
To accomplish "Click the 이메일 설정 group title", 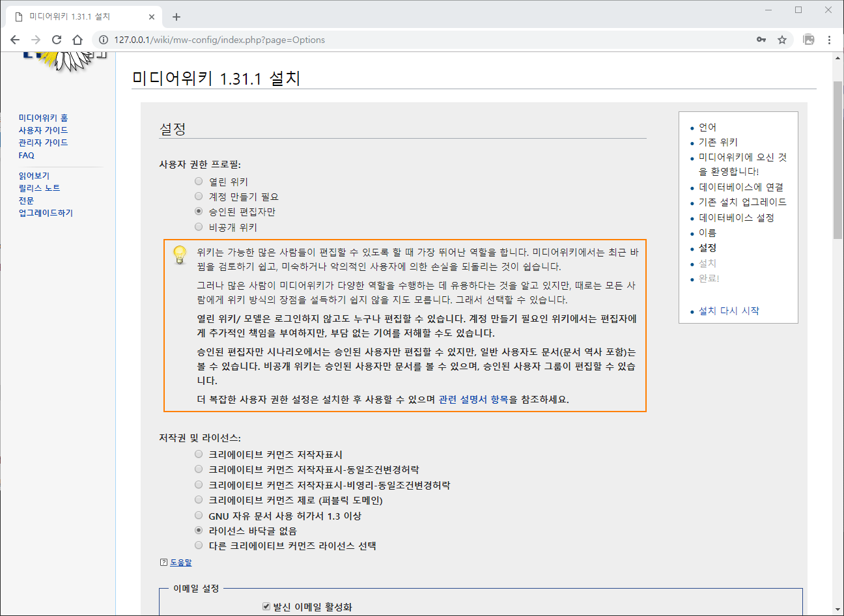I will 196,588.
